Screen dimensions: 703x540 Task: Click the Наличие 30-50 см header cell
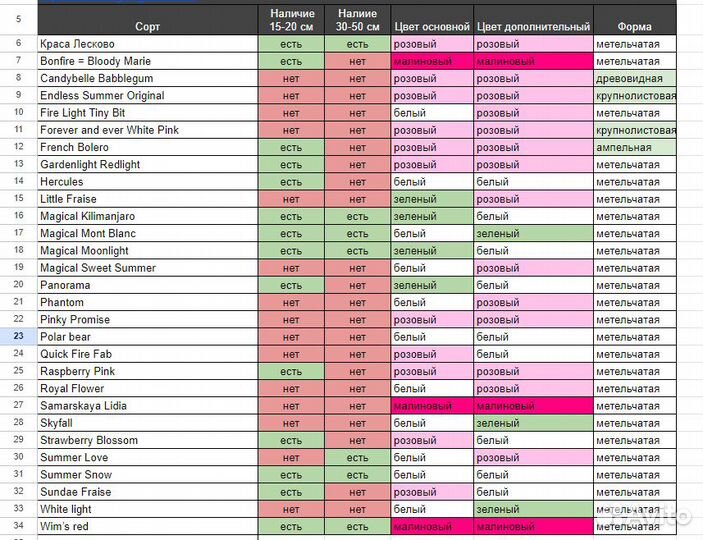(357, 20)
